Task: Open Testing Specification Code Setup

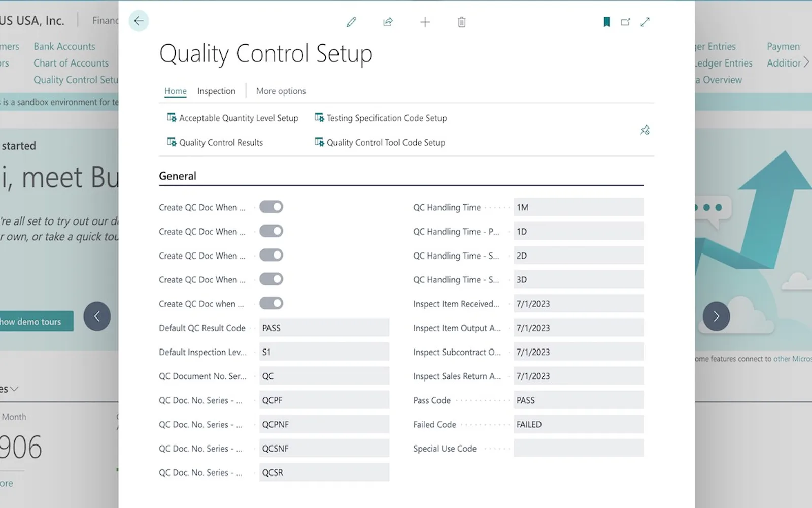Action: pos(381,118)
